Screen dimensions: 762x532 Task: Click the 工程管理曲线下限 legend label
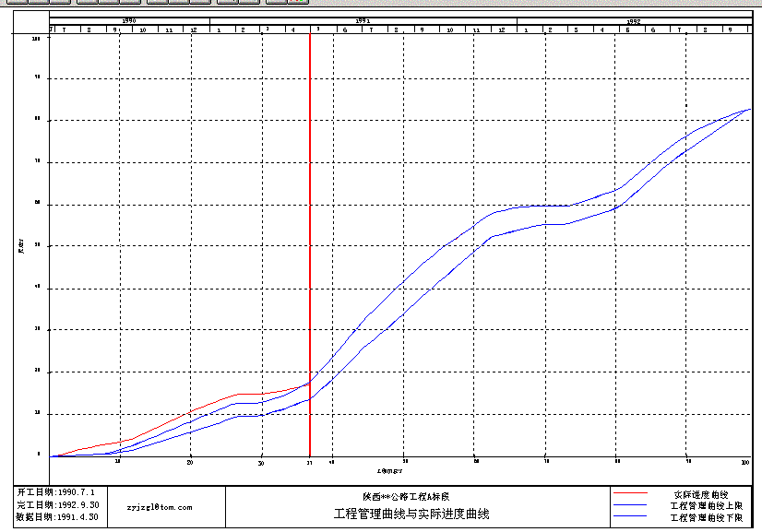pyautogui.click(x=706, y=519)
